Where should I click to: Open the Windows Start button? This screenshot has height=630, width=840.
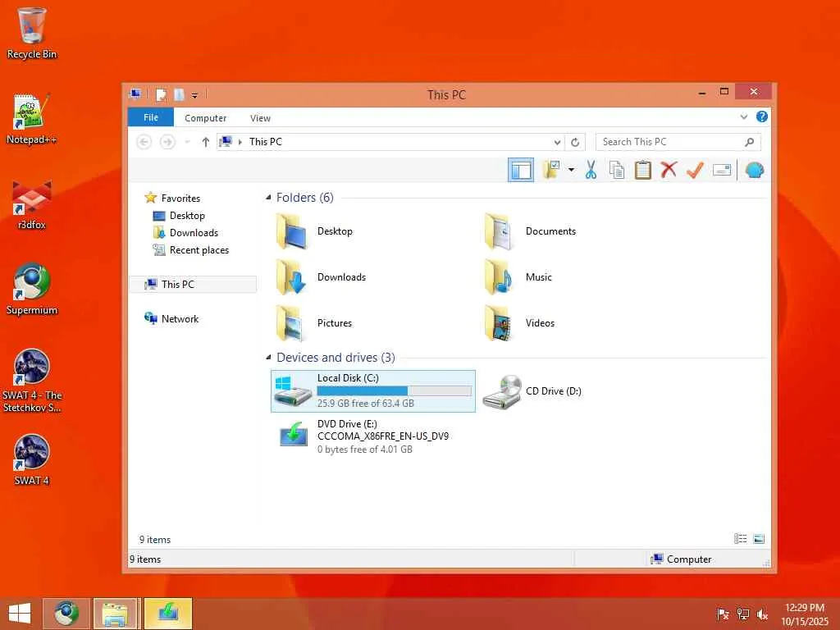pyautogui.click(x=20, y=614)
